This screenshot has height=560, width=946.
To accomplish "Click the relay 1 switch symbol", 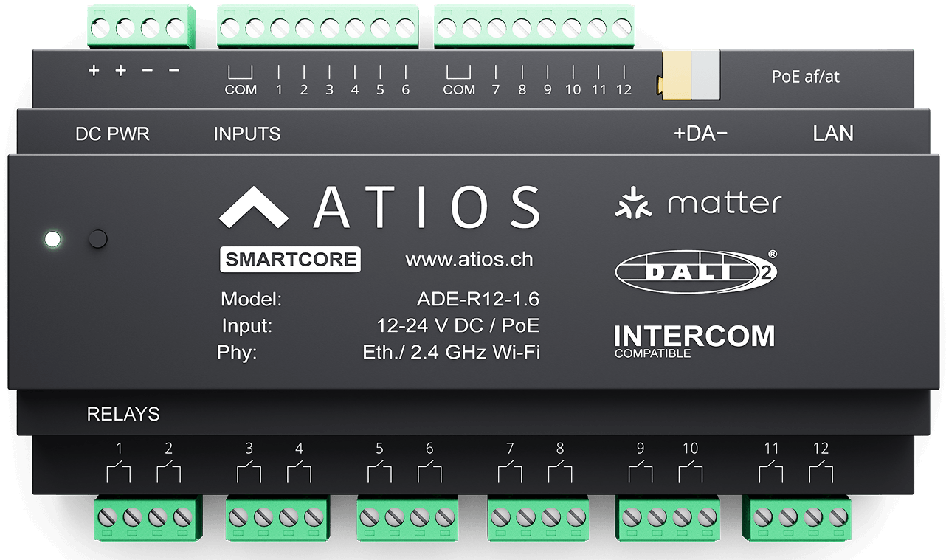I will pyautogui.click(x=118, y=471).
